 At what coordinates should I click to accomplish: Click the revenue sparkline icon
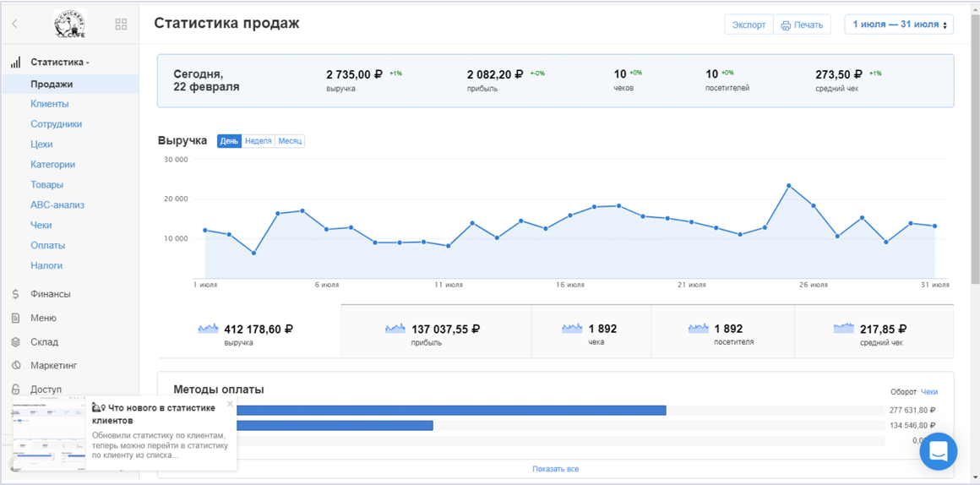coord(208,328)
